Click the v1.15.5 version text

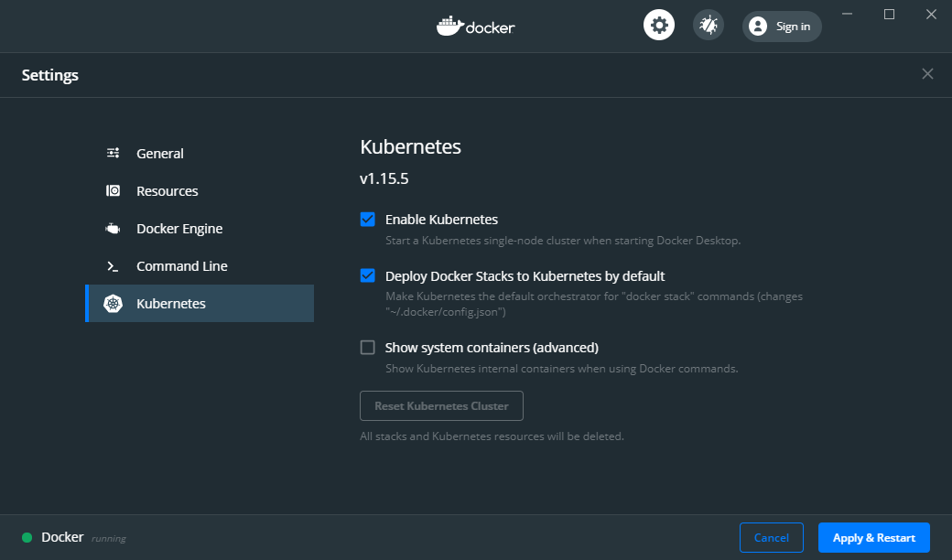point(384,179)
